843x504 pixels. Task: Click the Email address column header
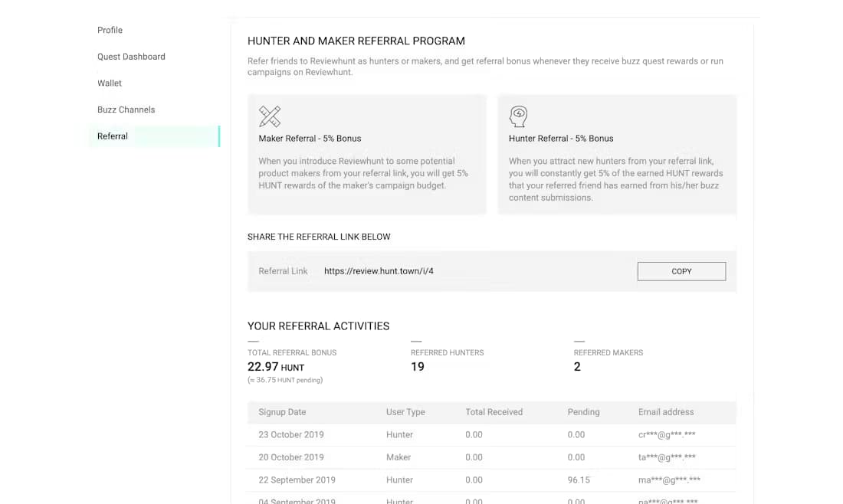pyautogui.click(x=666, y=412)
